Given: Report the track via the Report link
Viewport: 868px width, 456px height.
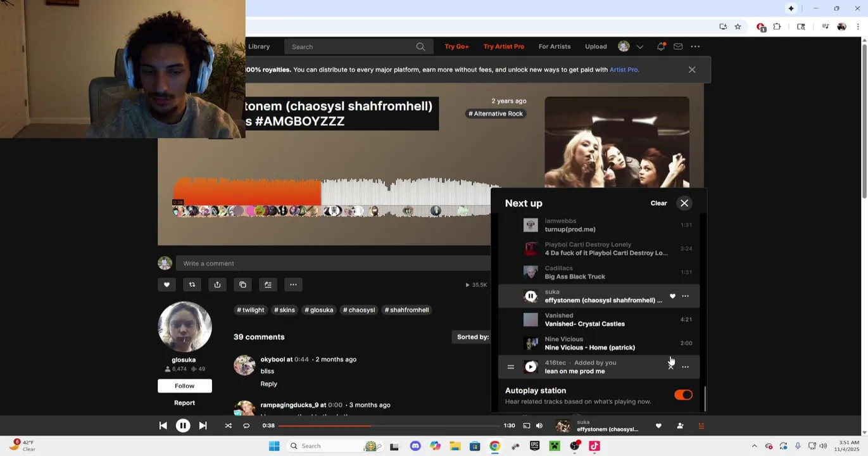Looking at the screenshot, I should (184, 403).
